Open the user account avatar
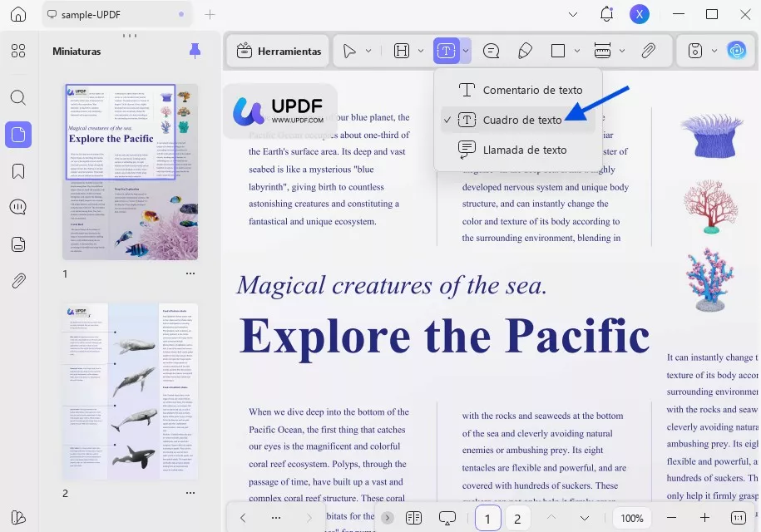 [x=640, y=14]
